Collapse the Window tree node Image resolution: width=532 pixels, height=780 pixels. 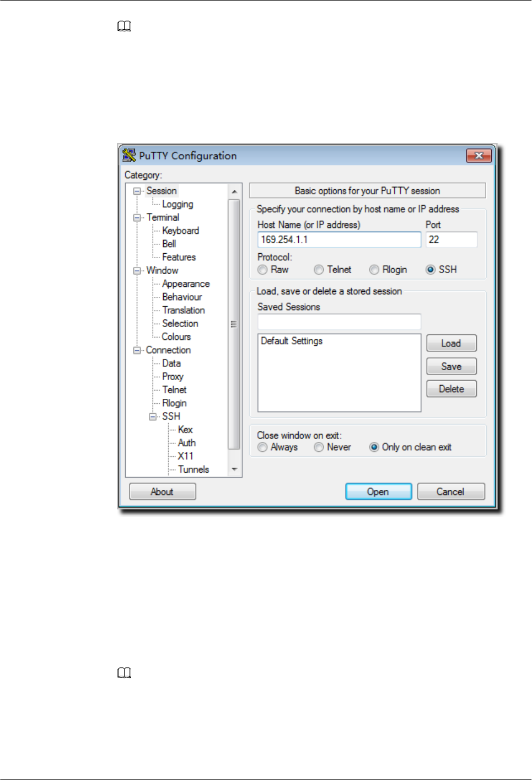point(137,271)
